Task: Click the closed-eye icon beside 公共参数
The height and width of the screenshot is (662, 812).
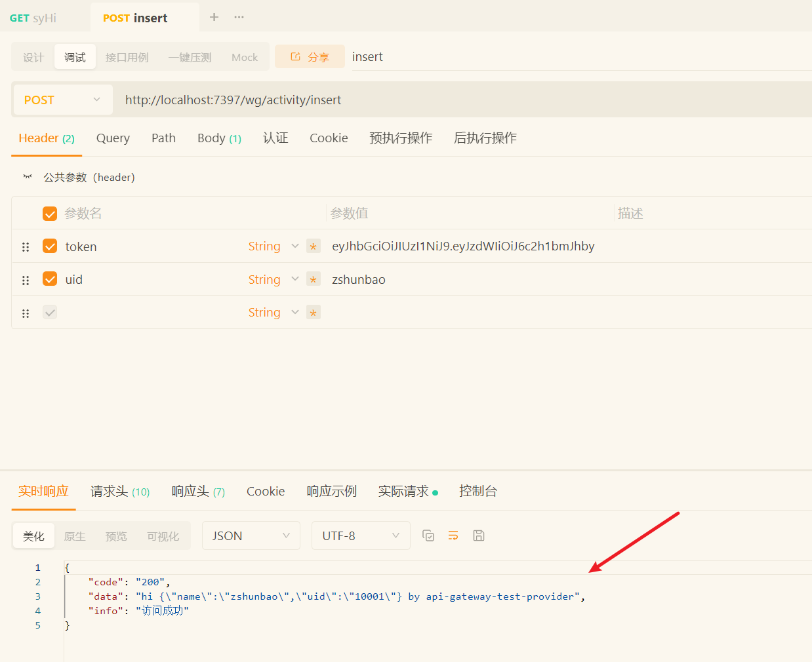Action: [x=28, y=177]
